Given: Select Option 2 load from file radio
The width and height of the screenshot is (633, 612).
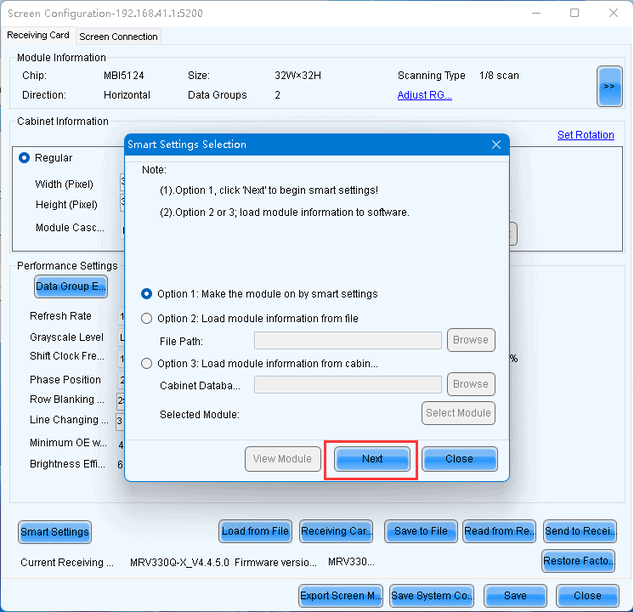Looking at the screenshot, I should (147, 319).
